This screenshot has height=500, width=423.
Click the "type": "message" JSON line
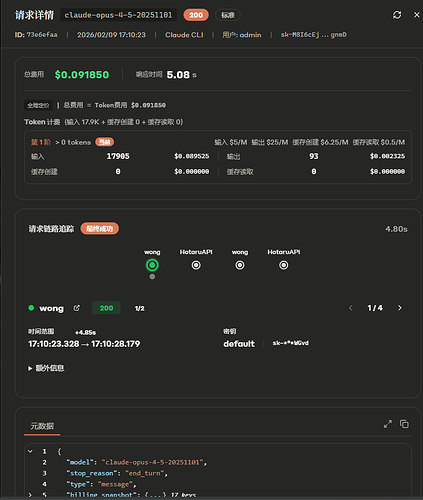coord(101,484)
